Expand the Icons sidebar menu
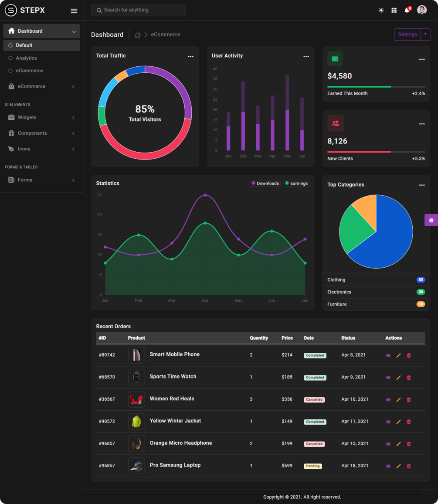 pyautogui.click(x=41, y=149)
